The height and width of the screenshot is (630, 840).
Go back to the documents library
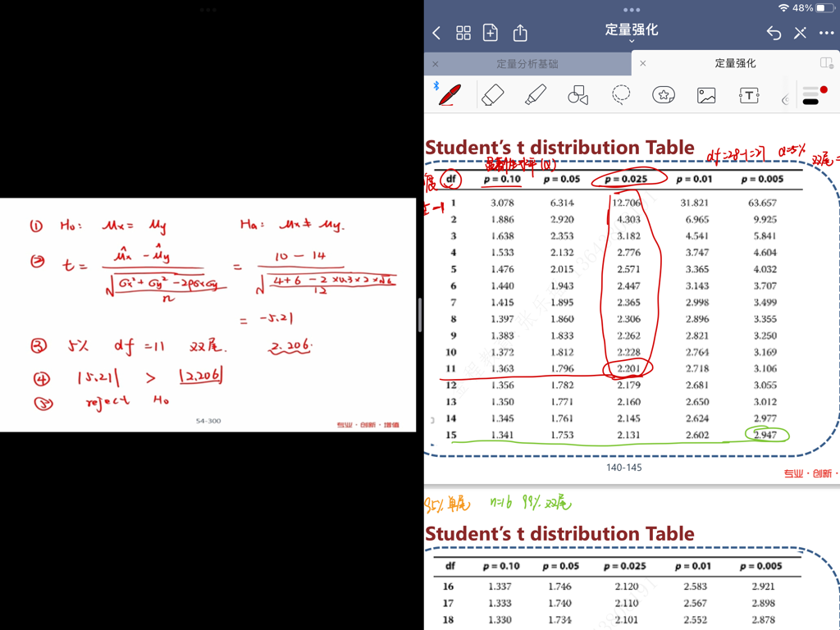point(436,33)
